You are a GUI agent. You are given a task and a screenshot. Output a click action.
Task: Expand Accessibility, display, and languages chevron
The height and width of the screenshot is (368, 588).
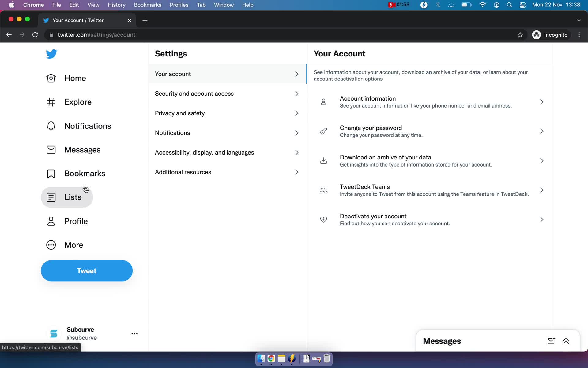click(x=297, y=152)
